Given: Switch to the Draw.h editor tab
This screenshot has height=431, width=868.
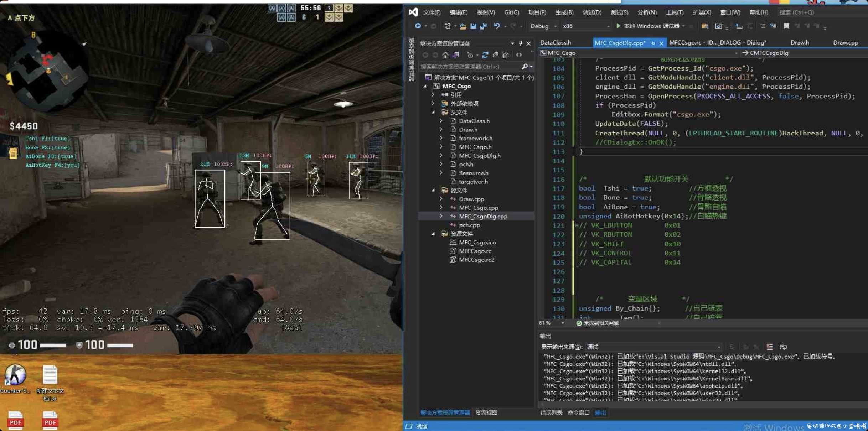Looking at the screenshot, I should [800, 42].
